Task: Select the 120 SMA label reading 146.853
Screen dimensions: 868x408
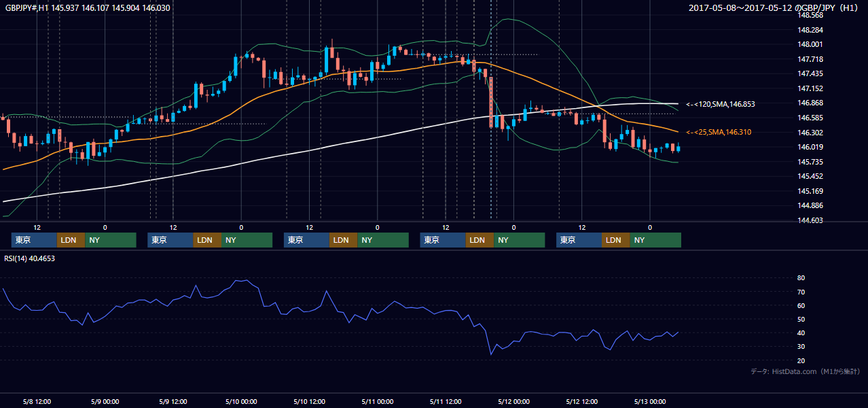Action: point(720,104)
